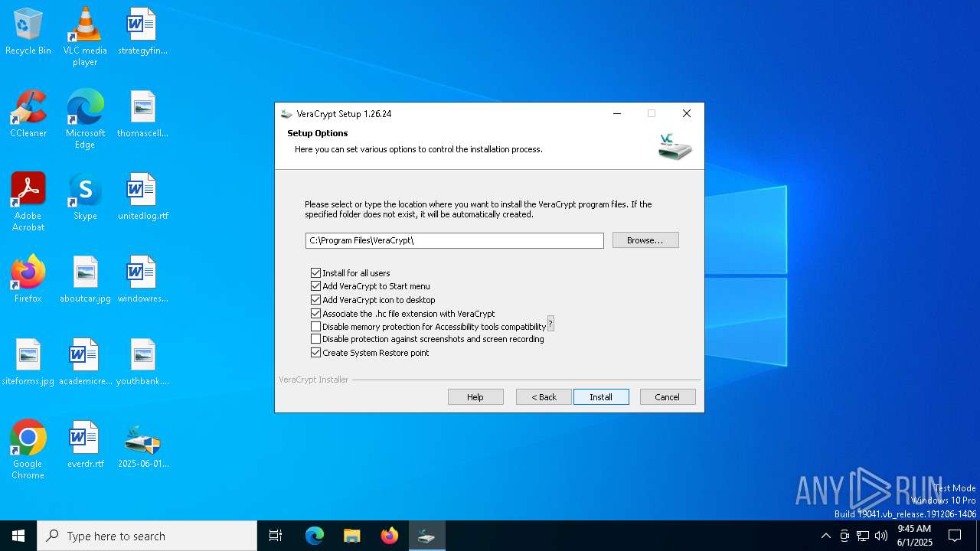Screen dimensions: 980x551
Task: Uncheck Add VeraCrypt icon to desktop
Action: [x=315, y=300]
